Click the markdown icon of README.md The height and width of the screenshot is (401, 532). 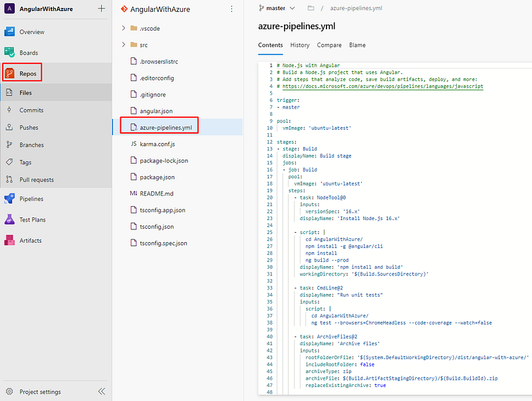134,194
